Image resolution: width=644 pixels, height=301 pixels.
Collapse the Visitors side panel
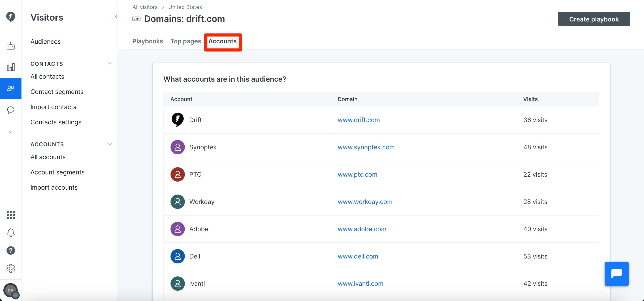[116, 17]
